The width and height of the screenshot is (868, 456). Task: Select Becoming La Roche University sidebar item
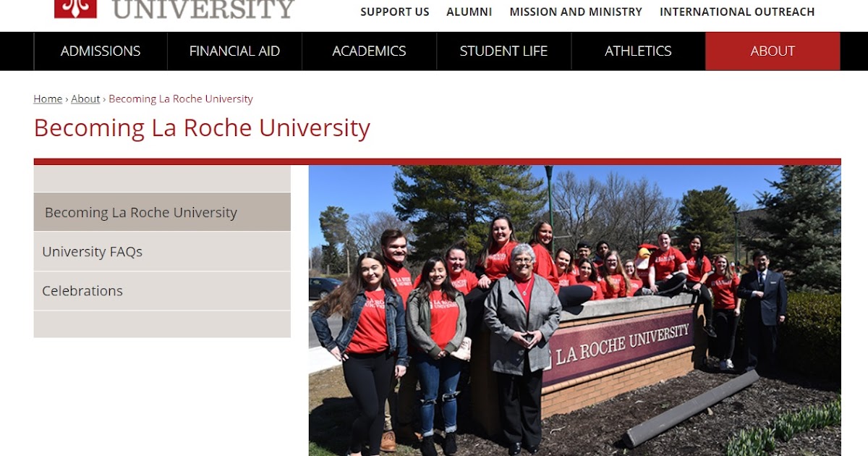162,212
